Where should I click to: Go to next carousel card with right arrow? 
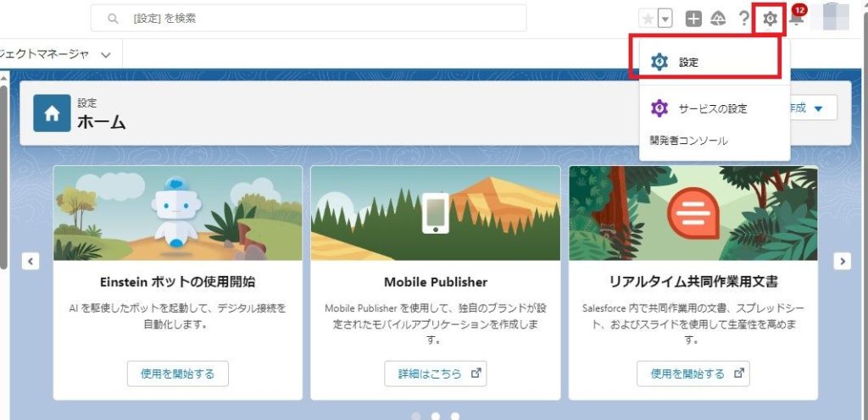click(x=842, y=261)
